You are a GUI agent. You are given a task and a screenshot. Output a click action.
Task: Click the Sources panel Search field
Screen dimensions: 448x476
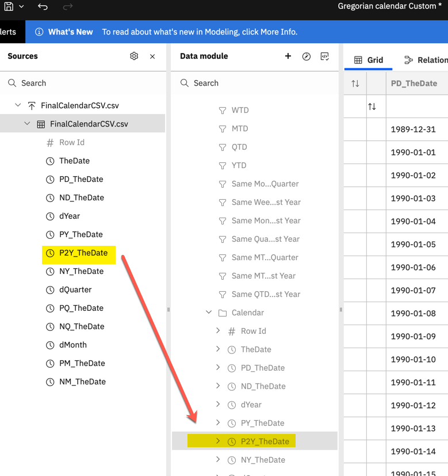(82, 83)
